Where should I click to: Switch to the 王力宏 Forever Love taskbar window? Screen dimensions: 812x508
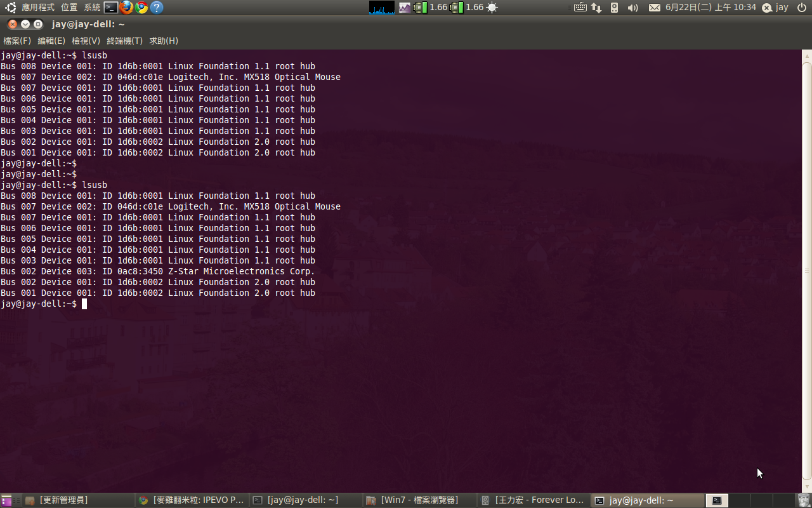tap(532, 500)
